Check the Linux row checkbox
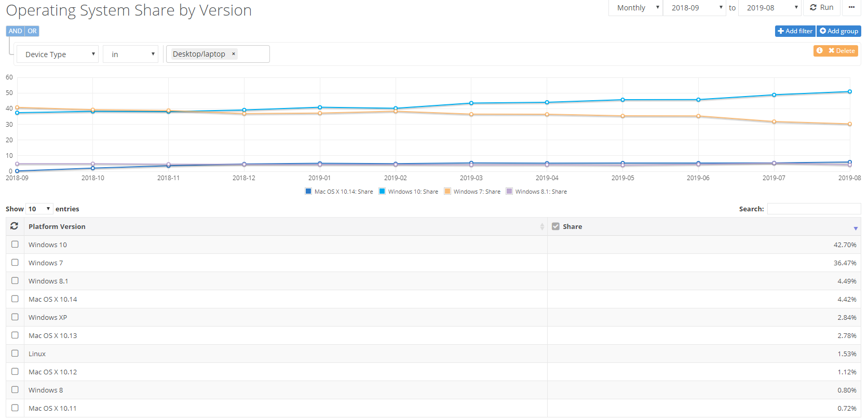 (x=15, y=354)
